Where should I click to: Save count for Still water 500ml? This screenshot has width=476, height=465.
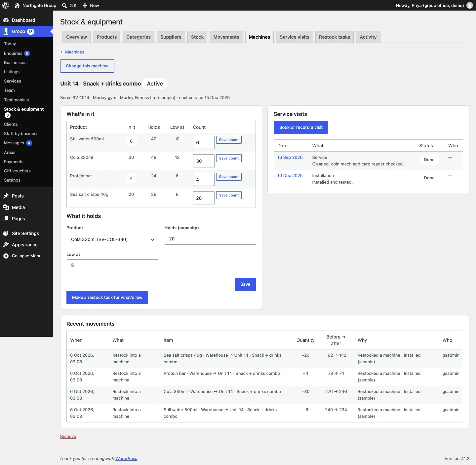(229, 140)
